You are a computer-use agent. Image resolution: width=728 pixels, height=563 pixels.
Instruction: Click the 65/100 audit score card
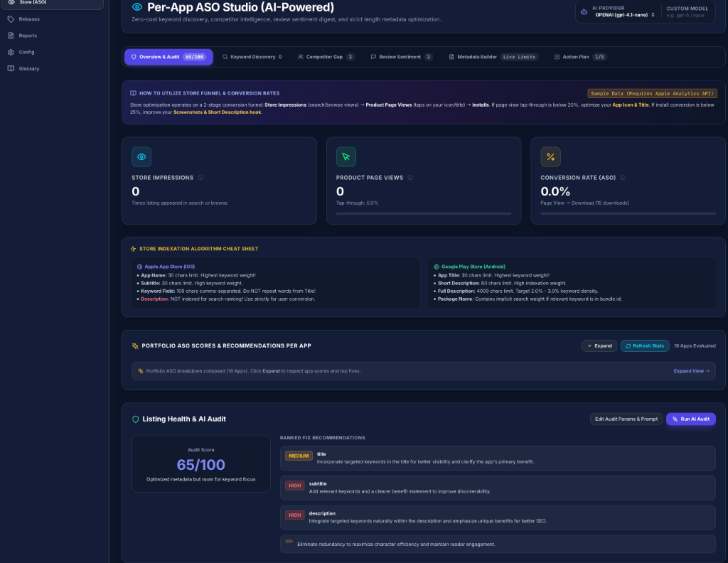click(x=201, y=463)
